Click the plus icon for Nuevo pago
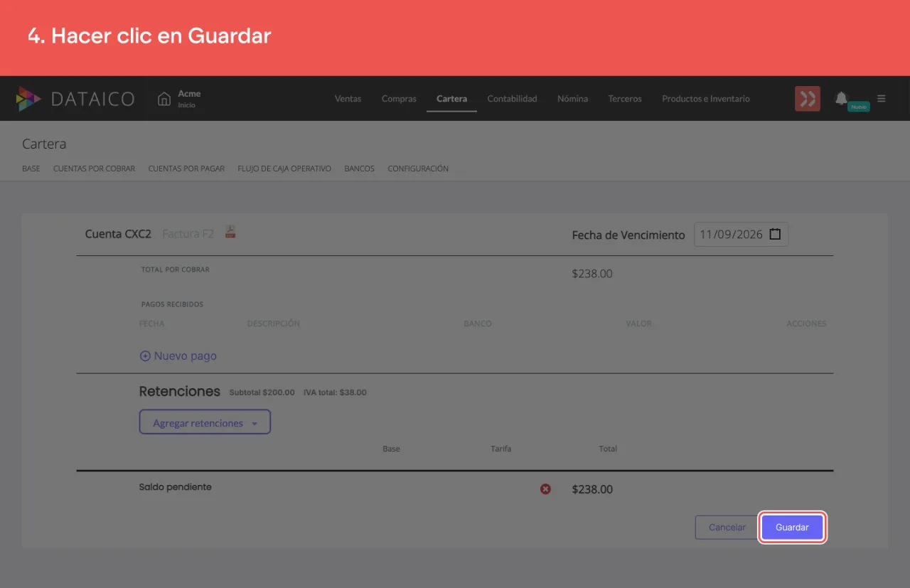 145,356
